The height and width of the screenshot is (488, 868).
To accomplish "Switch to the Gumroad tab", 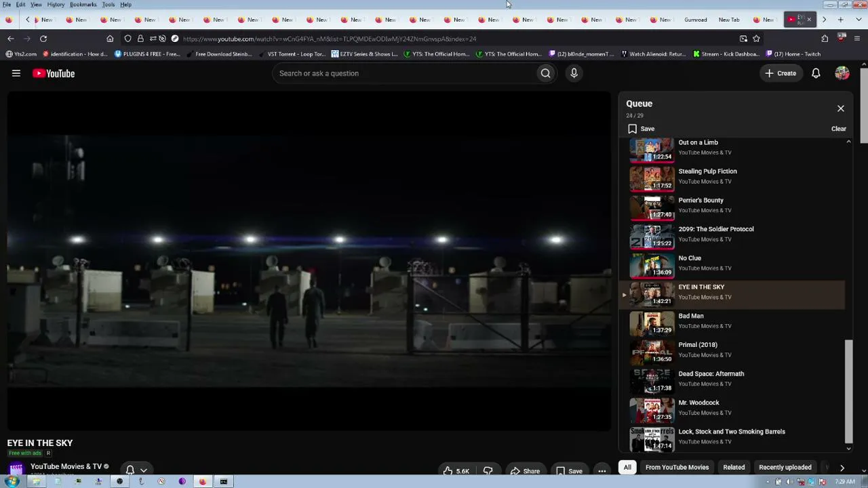I will coord(696,20).
